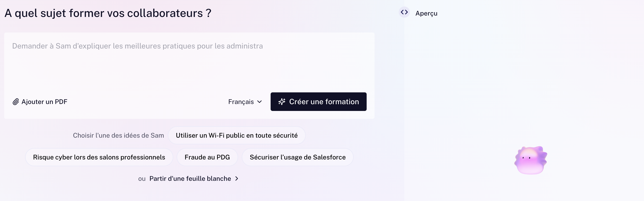644x201 pixels.
Task: Click the Créer une formation button
Action: pos(319,102)
